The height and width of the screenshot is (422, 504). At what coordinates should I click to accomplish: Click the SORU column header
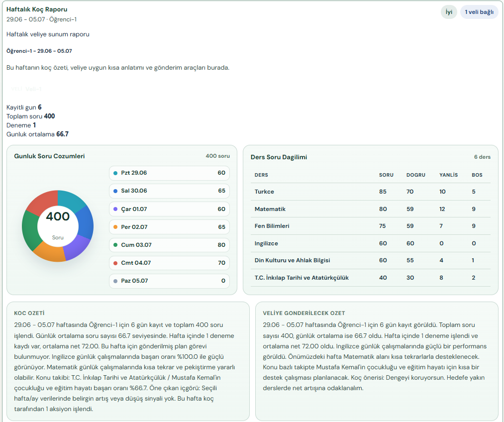[386, 175]
